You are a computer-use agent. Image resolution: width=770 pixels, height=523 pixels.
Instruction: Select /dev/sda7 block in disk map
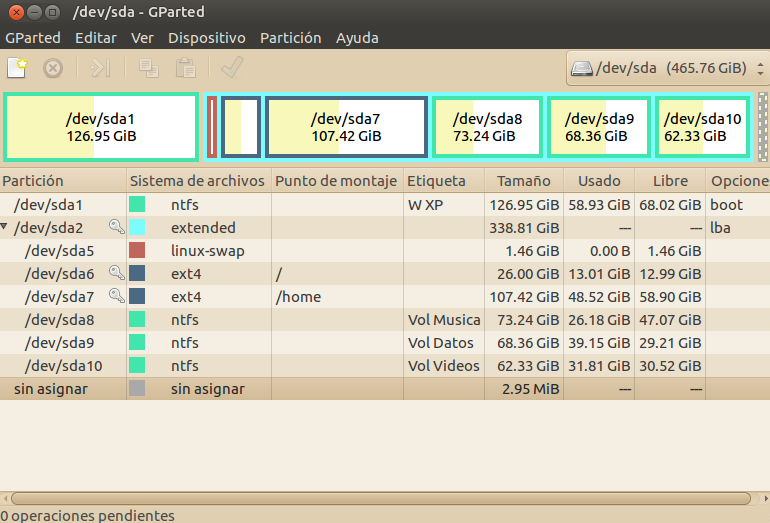click(346, 127)
